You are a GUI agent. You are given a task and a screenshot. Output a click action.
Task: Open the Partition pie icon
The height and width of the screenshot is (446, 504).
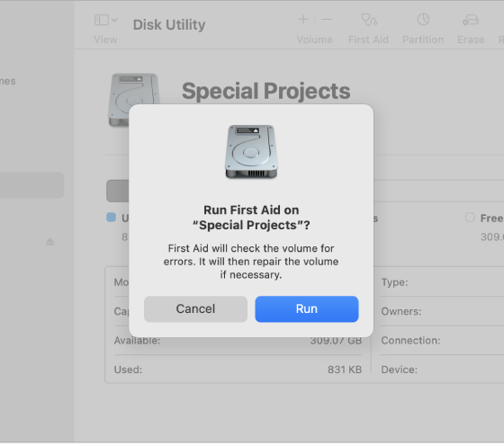tap(423, 20)
